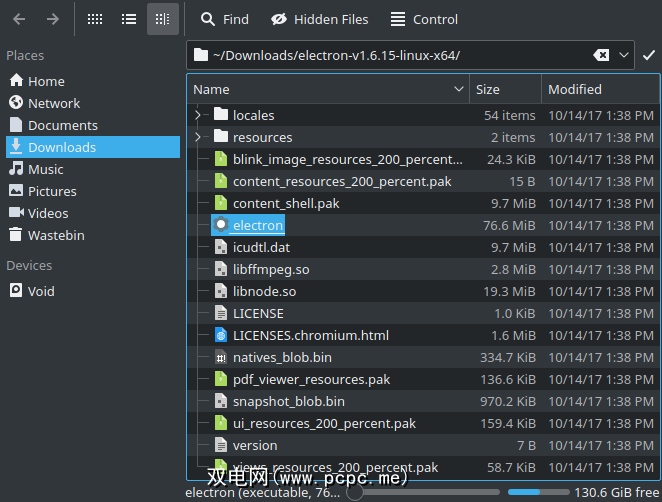The height and width of the screenshot is (502, 662).
Task: Go back to the previous folder
Action: (x=19, y=19)
